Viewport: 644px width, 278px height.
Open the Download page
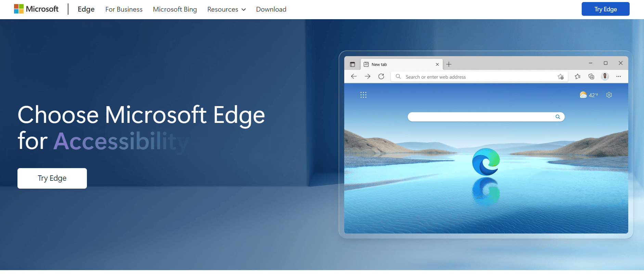click(271, 9)
